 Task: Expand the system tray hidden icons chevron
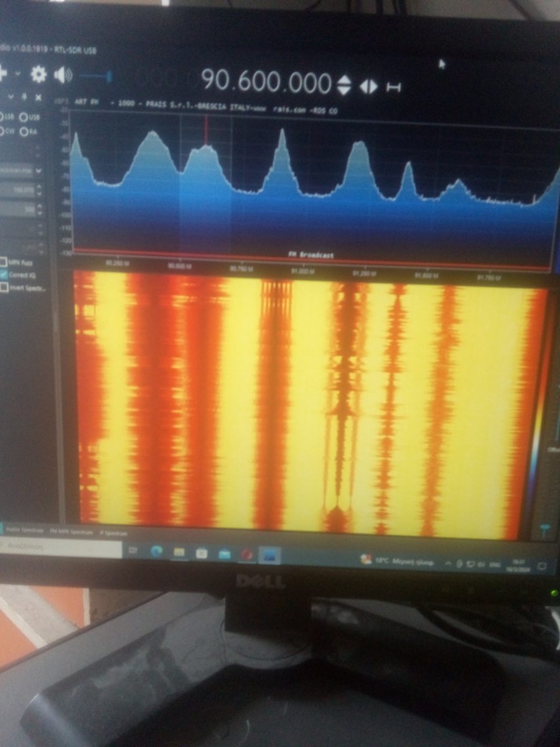(x=448, y=563)
